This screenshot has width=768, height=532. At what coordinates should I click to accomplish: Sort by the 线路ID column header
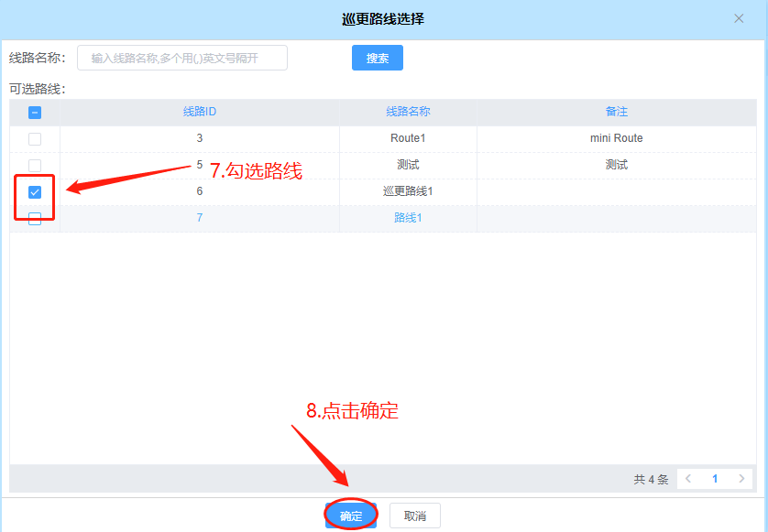click(x=199, y=112)
